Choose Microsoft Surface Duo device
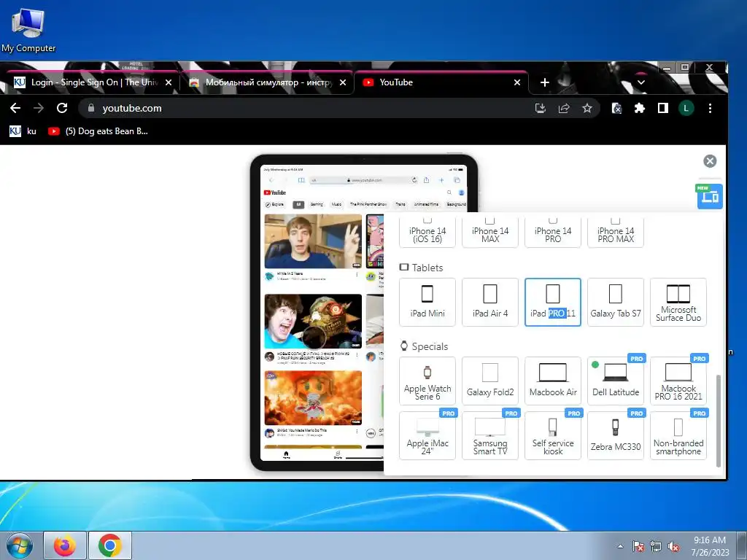Screen dimensions: 747x560 [678, 302]
